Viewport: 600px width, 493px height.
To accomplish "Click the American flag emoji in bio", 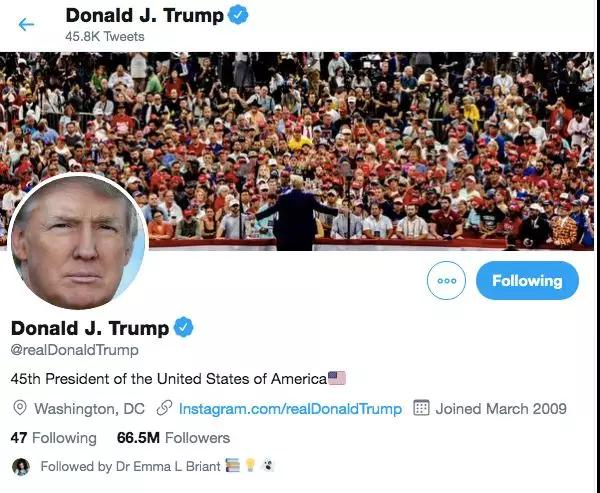I will point(337,378).
